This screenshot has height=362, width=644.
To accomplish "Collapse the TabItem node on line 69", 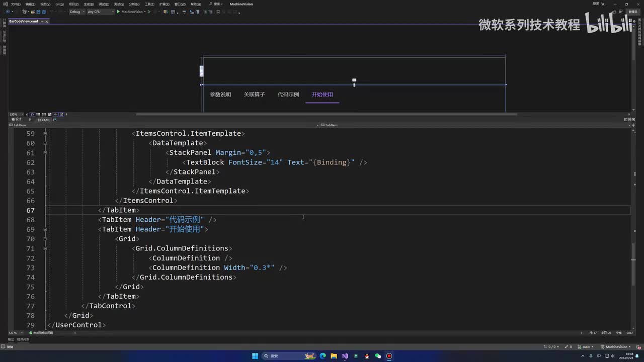I will pos(45,229).
